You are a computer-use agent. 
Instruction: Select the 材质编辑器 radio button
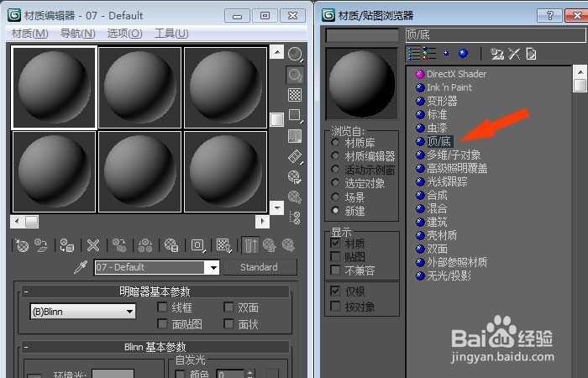pyautogui.click(x=335, y=156)
